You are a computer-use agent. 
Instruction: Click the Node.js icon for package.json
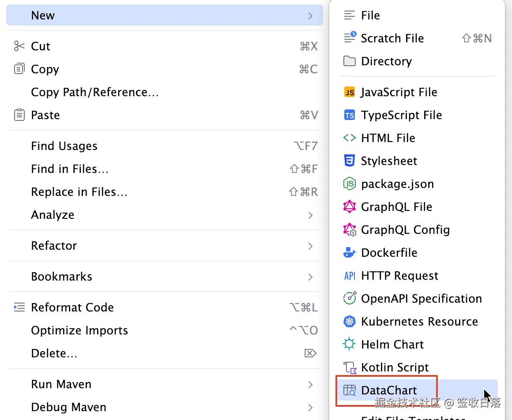click(x=350, y=184)
